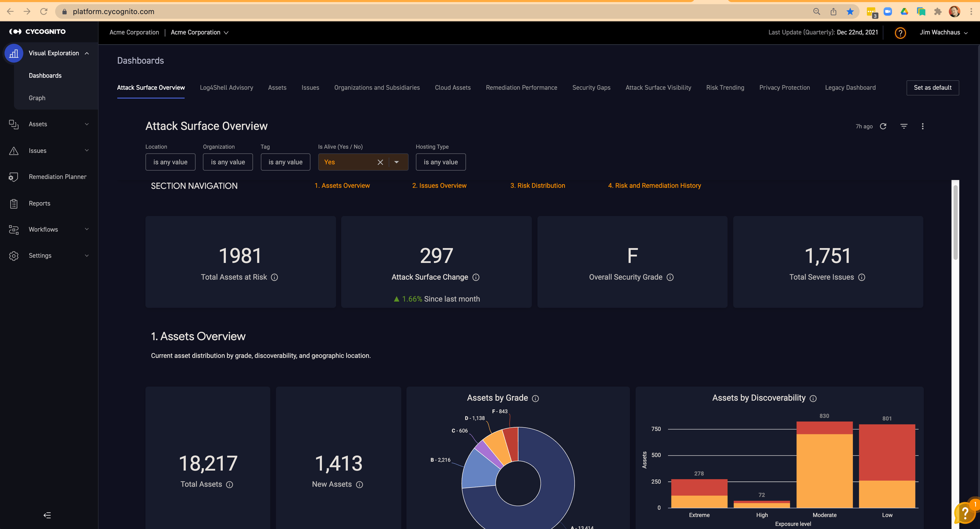Image resolution: width=980 pixels, height=529 pixels.
Task: Clear the Yes value in Is Alive filter
Action: pyautogui.click(x=380, y=162)
